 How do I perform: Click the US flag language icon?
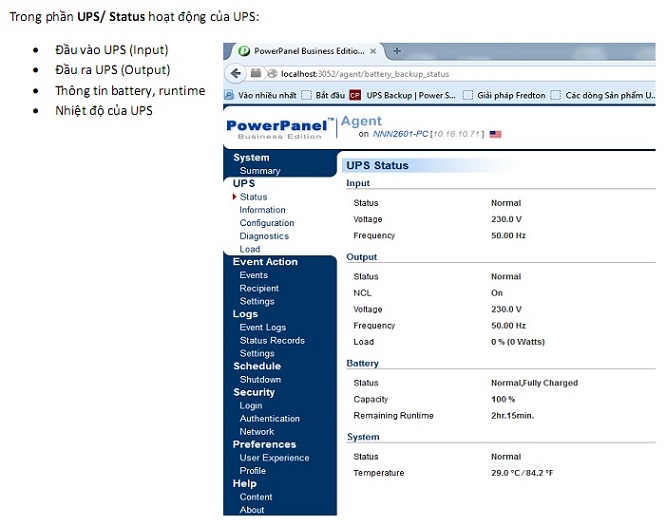coord(495,134)
